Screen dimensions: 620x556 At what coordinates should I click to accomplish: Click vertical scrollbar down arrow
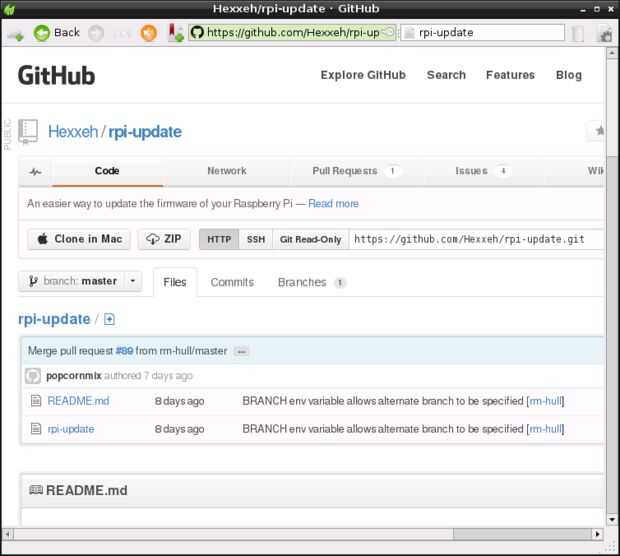point(612,520)
